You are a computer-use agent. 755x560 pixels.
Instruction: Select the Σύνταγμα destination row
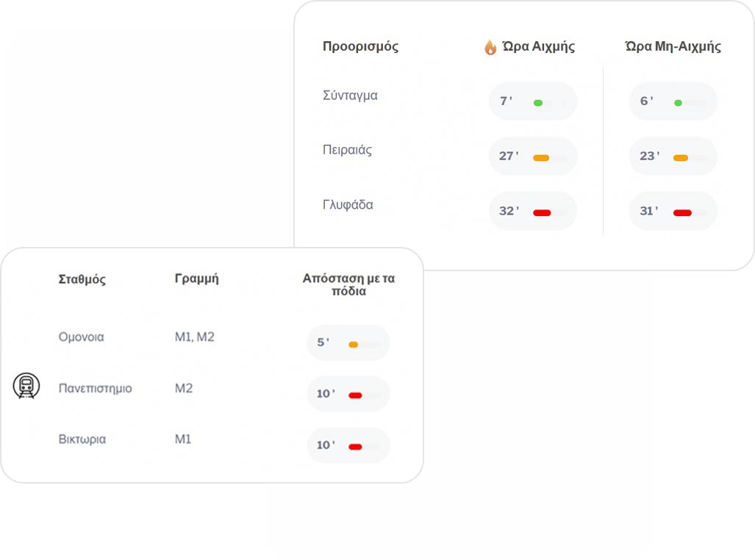(x=520, y=101)
